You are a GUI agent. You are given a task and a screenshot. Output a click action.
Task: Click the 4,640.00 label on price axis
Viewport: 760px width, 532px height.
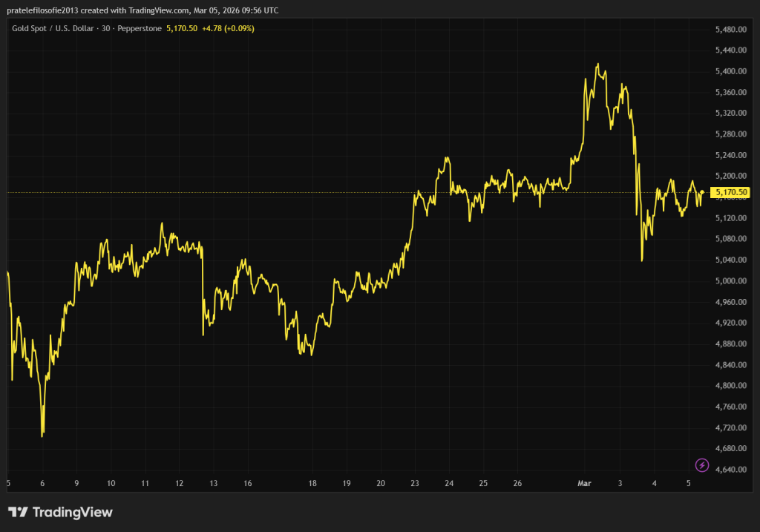[730, 470]
